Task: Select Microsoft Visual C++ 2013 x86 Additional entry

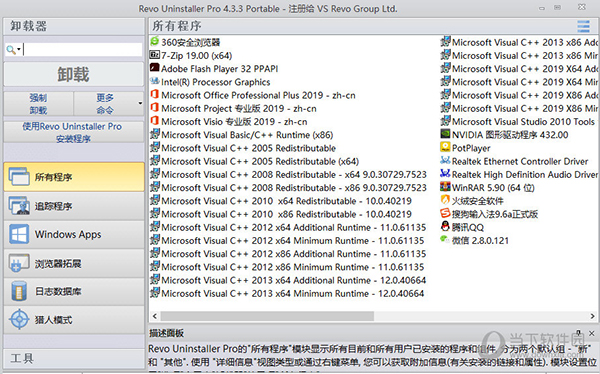Action: [x=520, y=42]
